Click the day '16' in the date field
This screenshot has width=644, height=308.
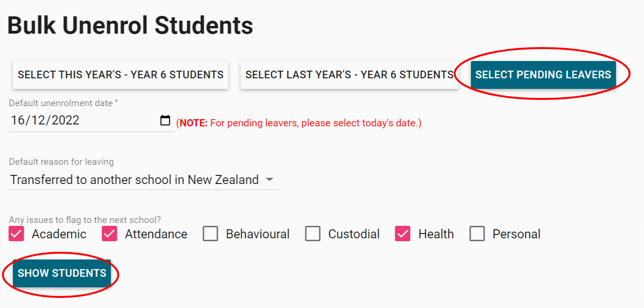click(18, 120)
